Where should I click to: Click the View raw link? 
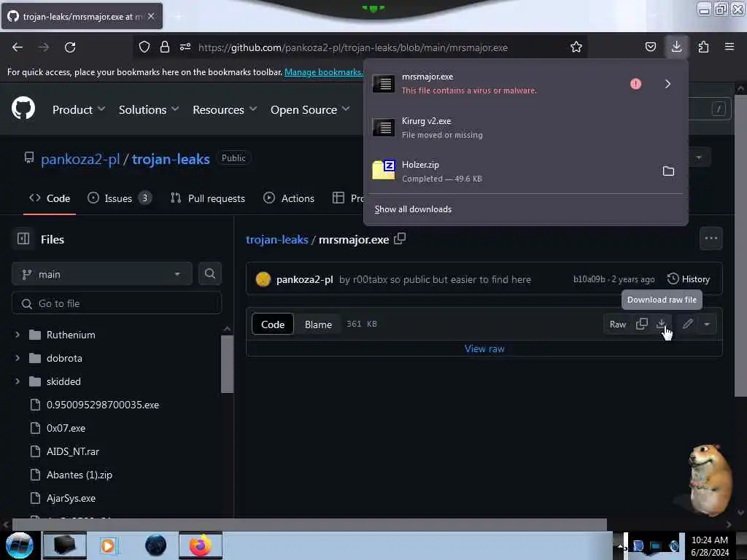click(x=484, y=349)
